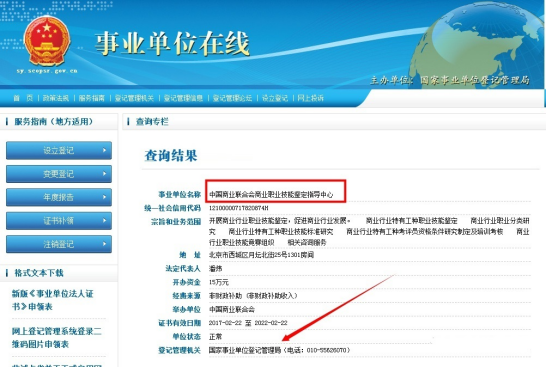Viewport: 547px width, 368px height.
Task: Click the 设立登记 sidebar button
Action: 59,150
